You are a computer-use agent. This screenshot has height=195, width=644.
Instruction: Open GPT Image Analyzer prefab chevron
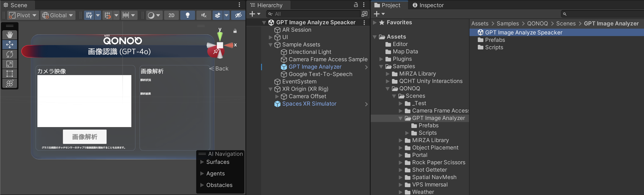[x=366, y=67]
